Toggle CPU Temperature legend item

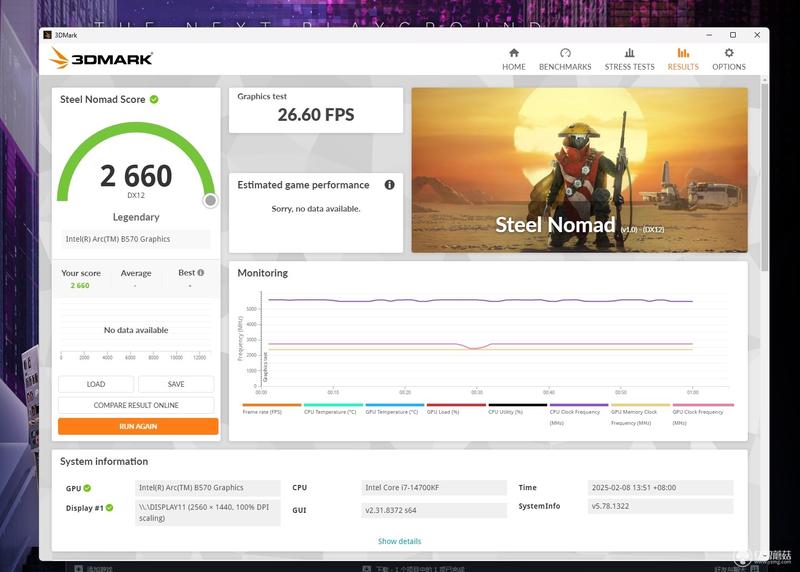(x=333, y=409)
